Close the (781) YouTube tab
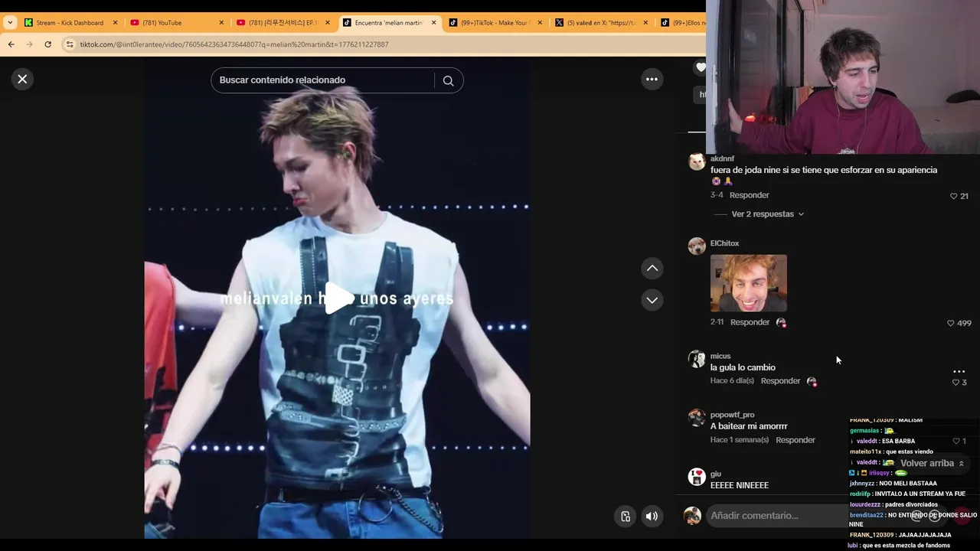The height and width of the screenshot is (551, 980). point(221,23)
